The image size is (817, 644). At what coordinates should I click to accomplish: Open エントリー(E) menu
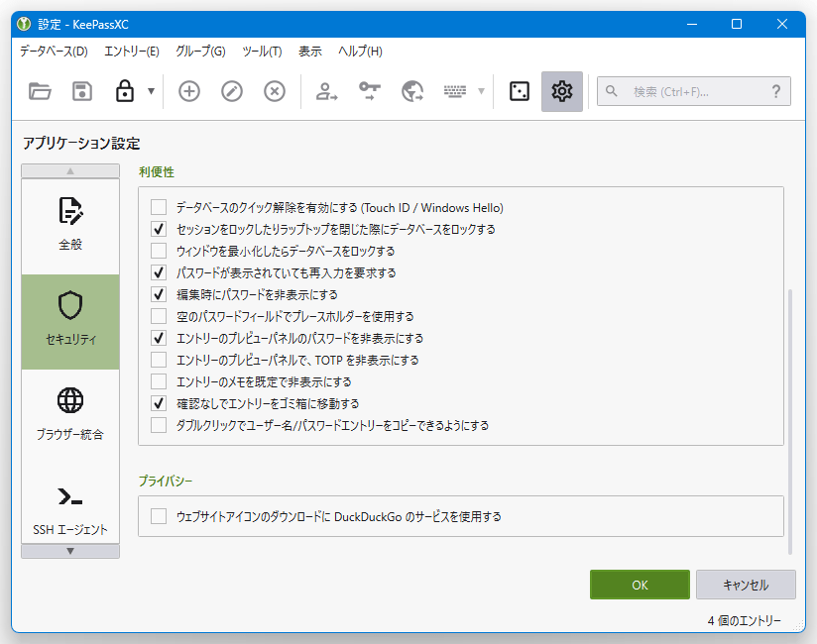click(x=131, y=51)
